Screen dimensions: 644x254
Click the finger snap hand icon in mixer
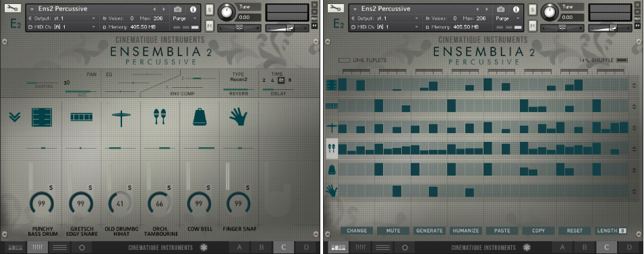pyautogui.click(x=238, y=117)
